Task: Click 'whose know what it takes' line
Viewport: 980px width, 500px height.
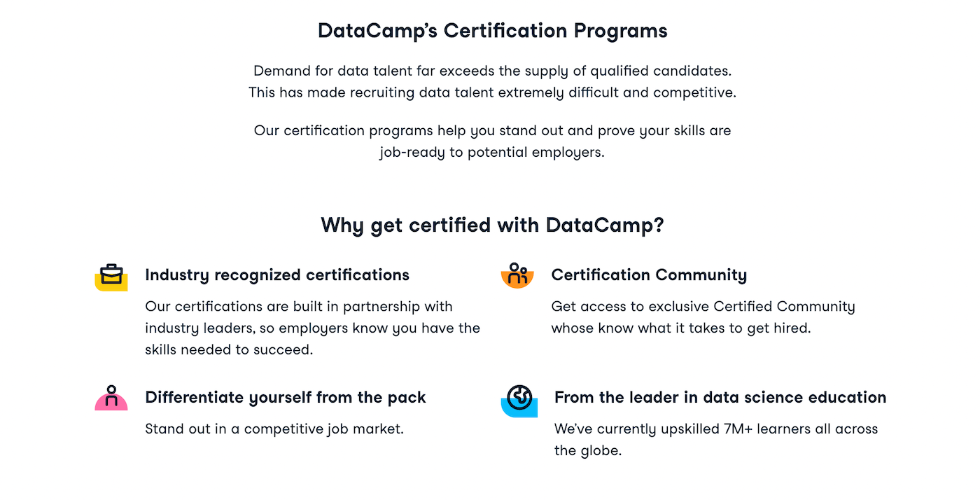Action: coord(680,328)
